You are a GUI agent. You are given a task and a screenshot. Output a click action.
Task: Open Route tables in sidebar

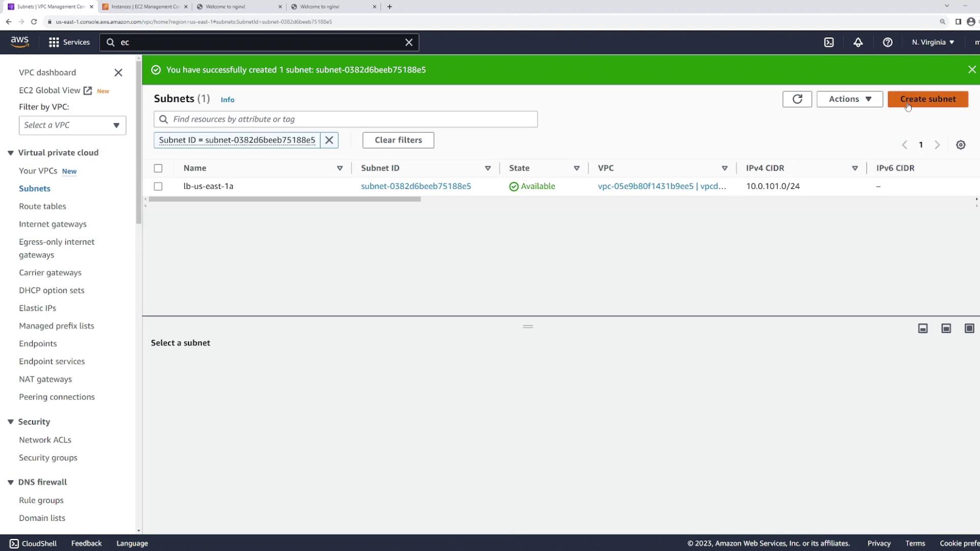[42, 206]
